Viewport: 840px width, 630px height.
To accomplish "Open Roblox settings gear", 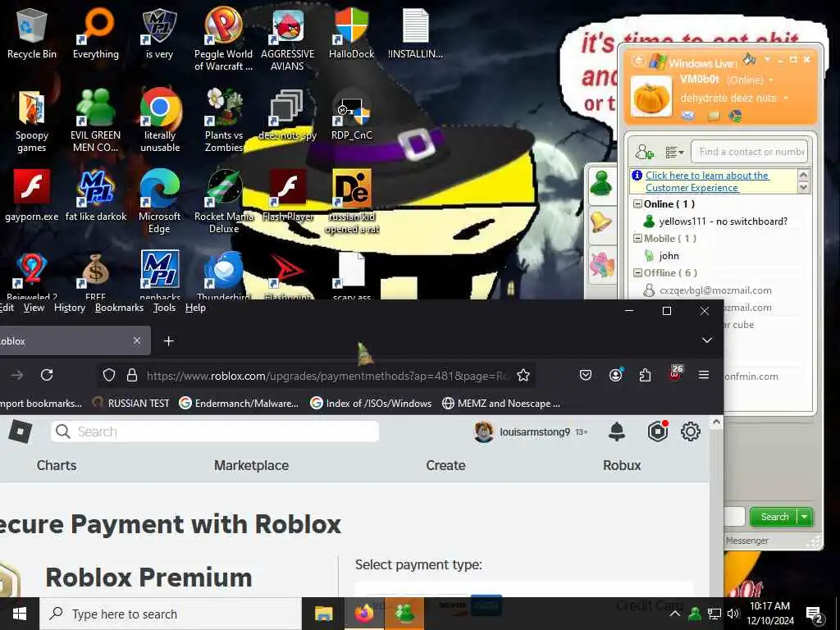I will [691, 431].
